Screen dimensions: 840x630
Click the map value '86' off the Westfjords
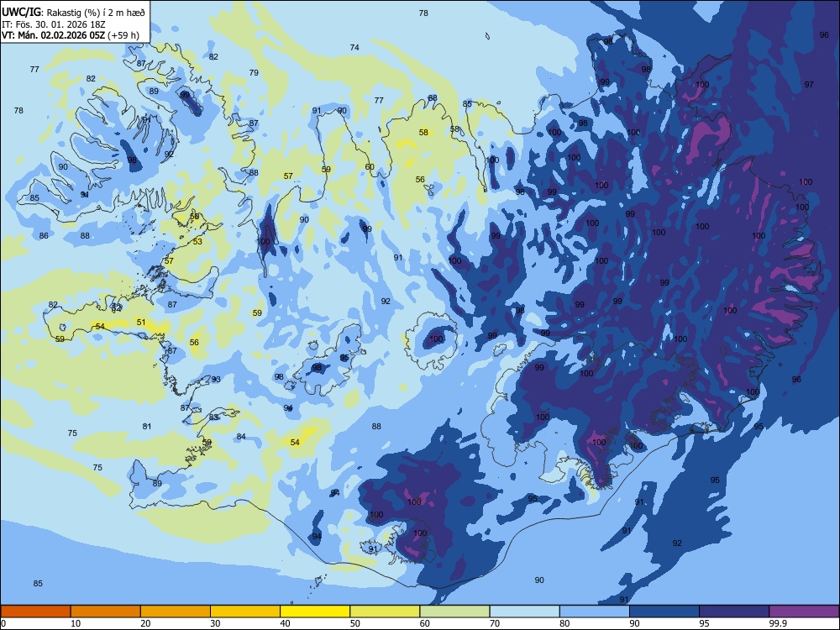tap(44, 236)
